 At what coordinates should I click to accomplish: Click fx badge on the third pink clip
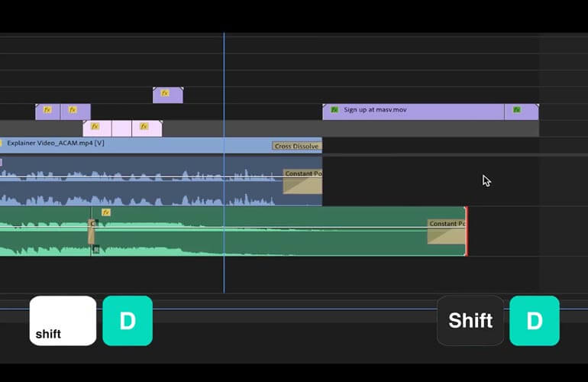[144, 126]
